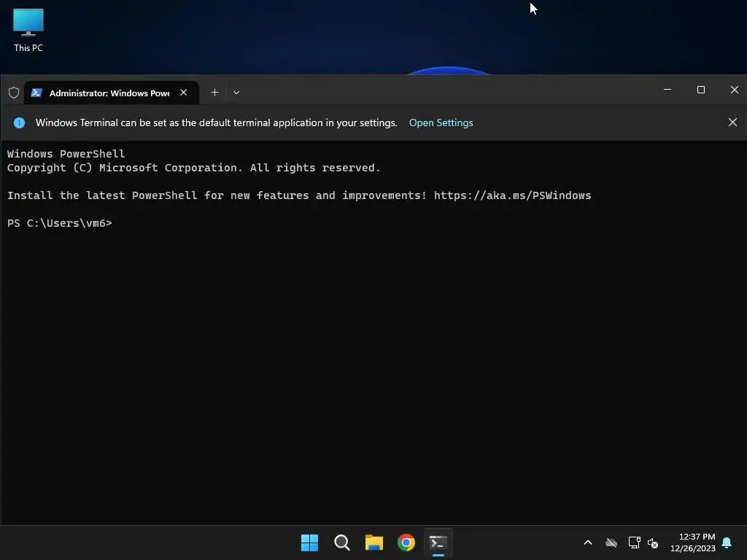Launch Google Chrome from taskbar
The image size is (747, 560).
(x=406, y=542)
